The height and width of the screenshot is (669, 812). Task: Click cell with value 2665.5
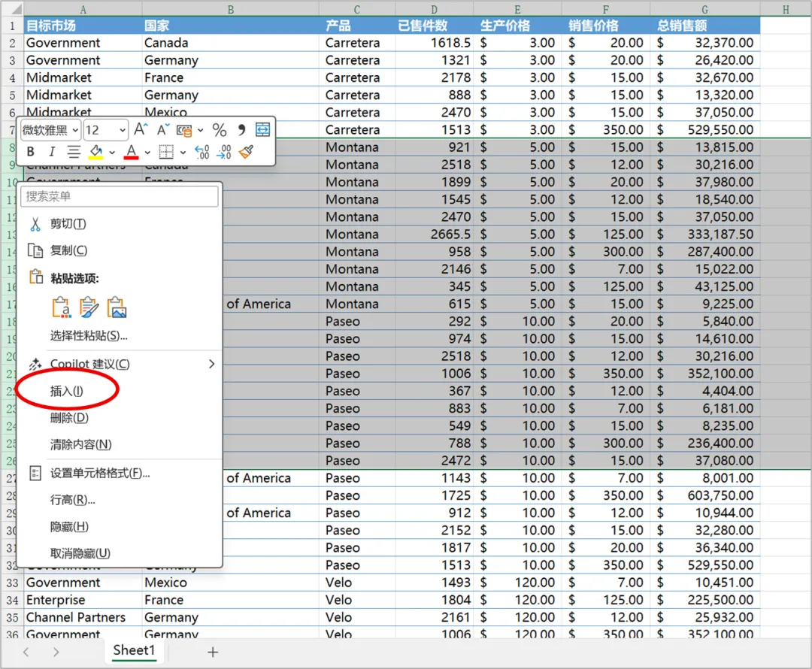click(434, 235)
